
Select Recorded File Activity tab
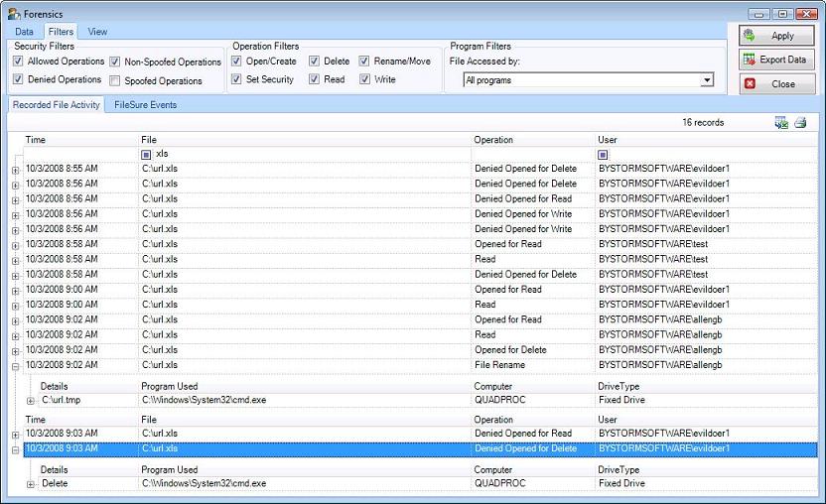click(x=56, y=105)
